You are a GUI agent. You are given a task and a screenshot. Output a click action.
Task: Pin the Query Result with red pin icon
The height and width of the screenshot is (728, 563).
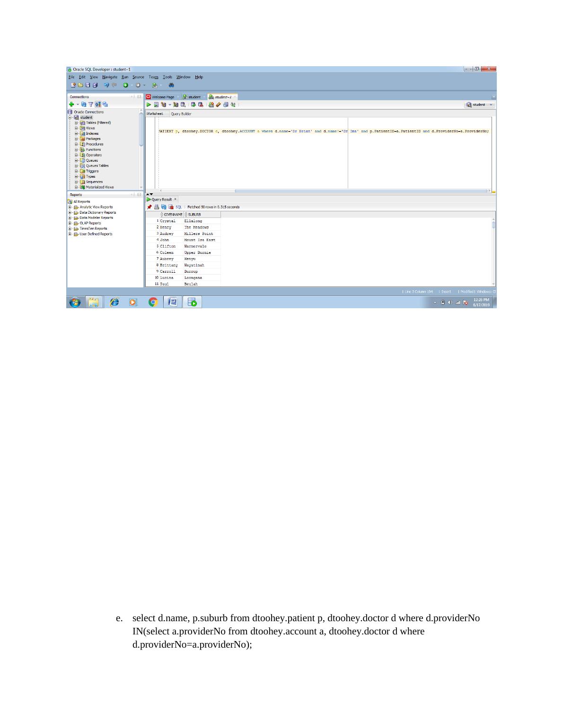[150, 207]
